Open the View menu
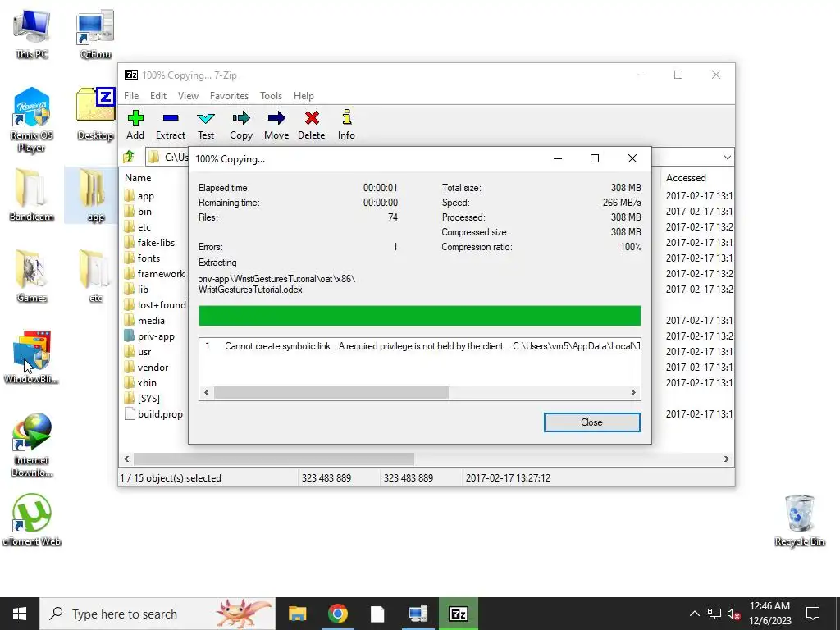 [188, 96]
